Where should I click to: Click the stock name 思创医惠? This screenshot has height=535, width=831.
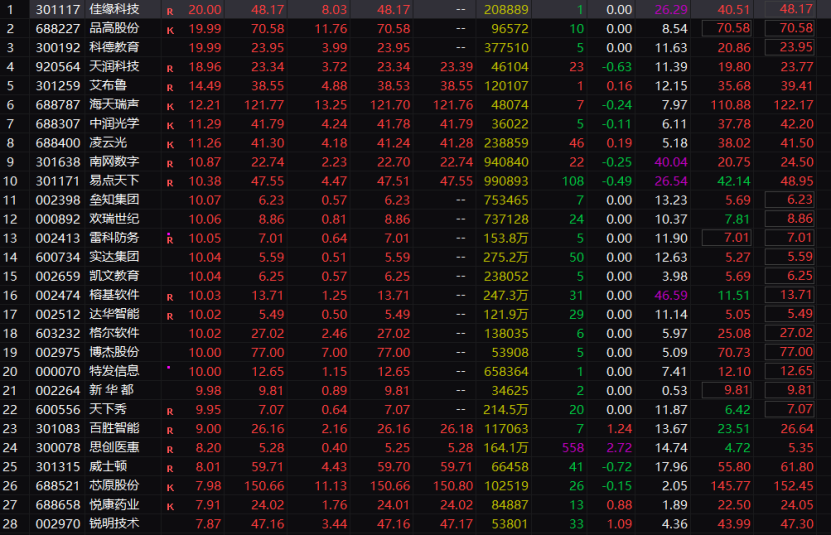coord(115,447)
